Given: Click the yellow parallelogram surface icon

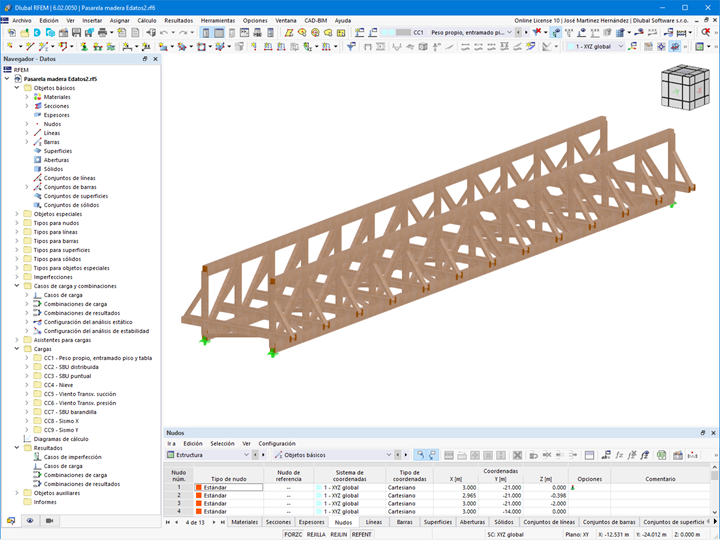Looking at the screenshot, I should point(288,33).
